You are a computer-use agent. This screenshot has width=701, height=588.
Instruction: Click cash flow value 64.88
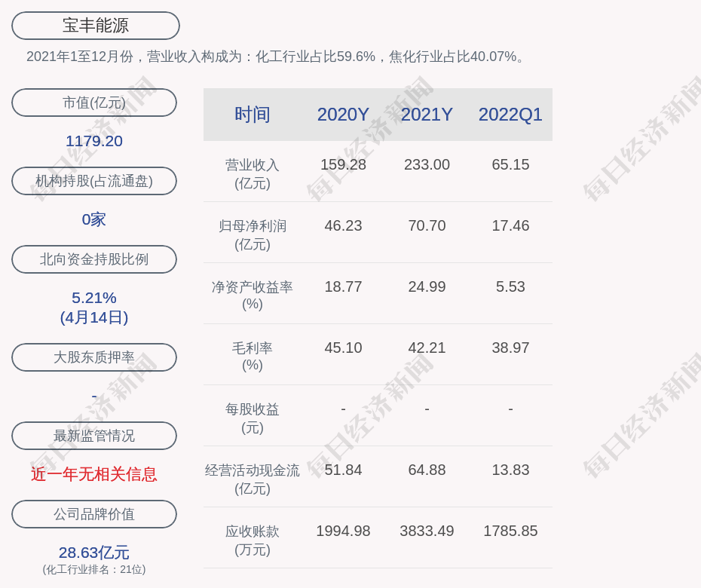427,470
